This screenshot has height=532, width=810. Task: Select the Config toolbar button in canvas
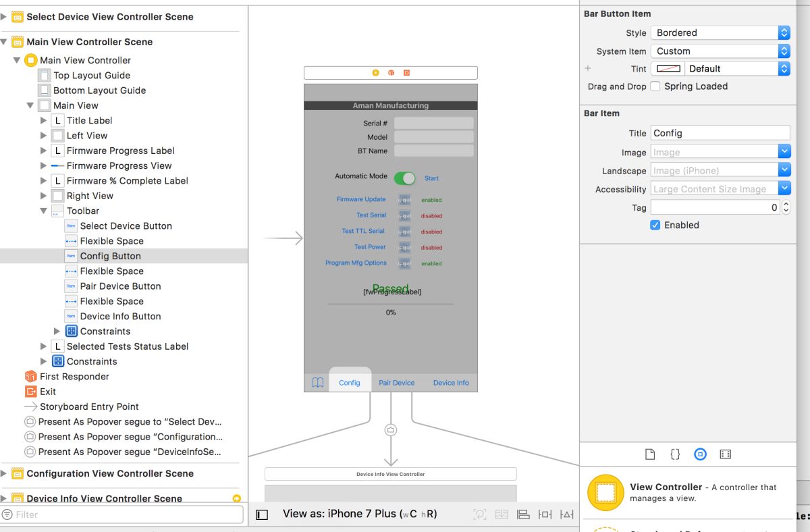pos(350,383)
